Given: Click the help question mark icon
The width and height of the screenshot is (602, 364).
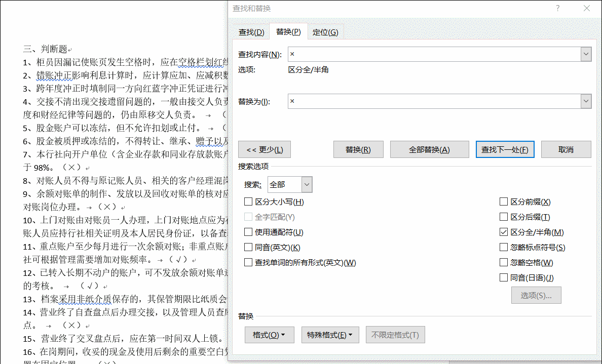Looking at the screenshot, I should pos(558,8).
